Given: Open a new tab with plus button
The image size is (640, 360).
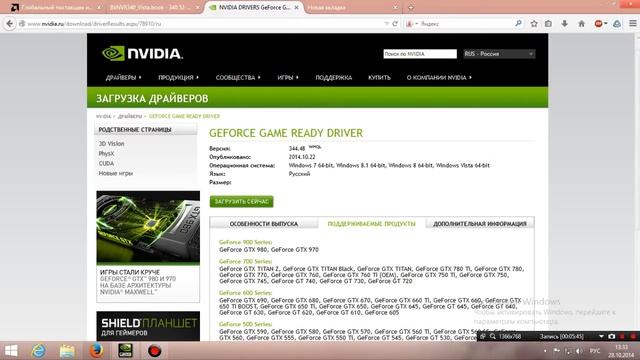Looking at the screenshot, I should [411, 7].
